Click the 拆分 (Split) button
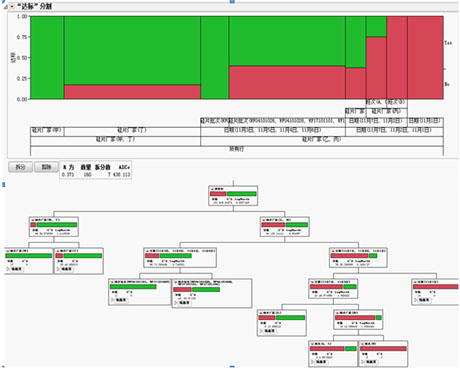This screenshot has height=369, width=460. click(21, 167)
